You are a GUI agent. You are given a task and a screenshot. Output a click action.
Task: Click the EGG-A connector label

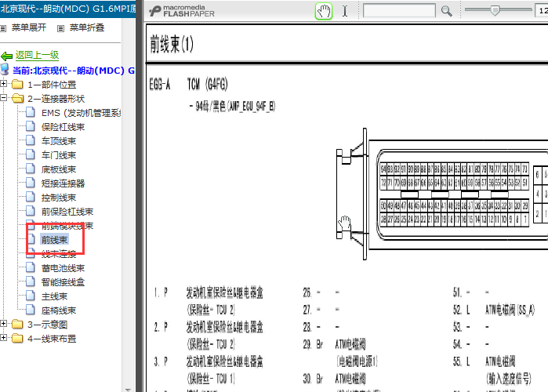[160, 84]
